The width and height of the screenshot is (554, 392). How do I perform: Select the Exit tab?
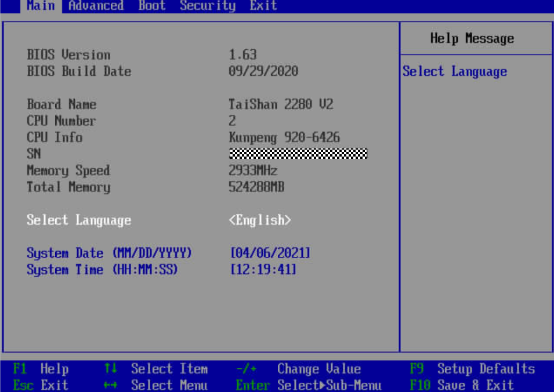point(263,6)
